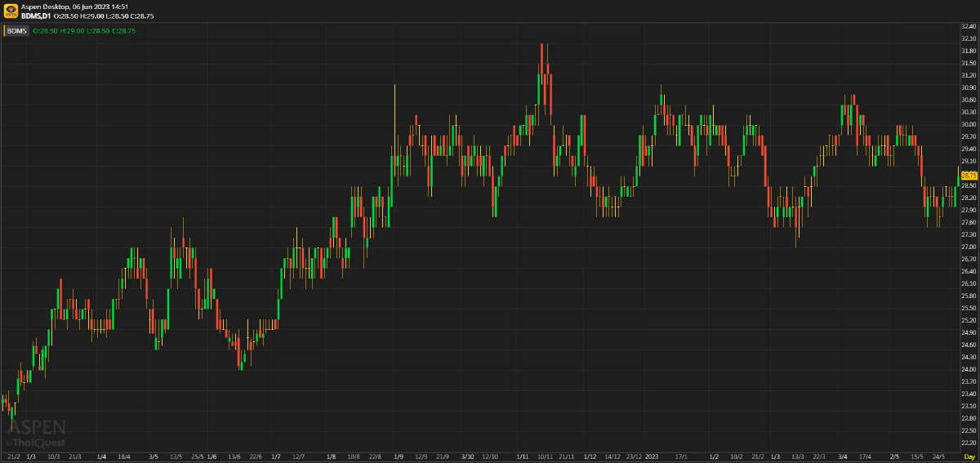The height and width of the screenshot is (463, 980).
Task: Click the 1/9 date axis label
Action: pyautogui.click(x=398, y=456)
